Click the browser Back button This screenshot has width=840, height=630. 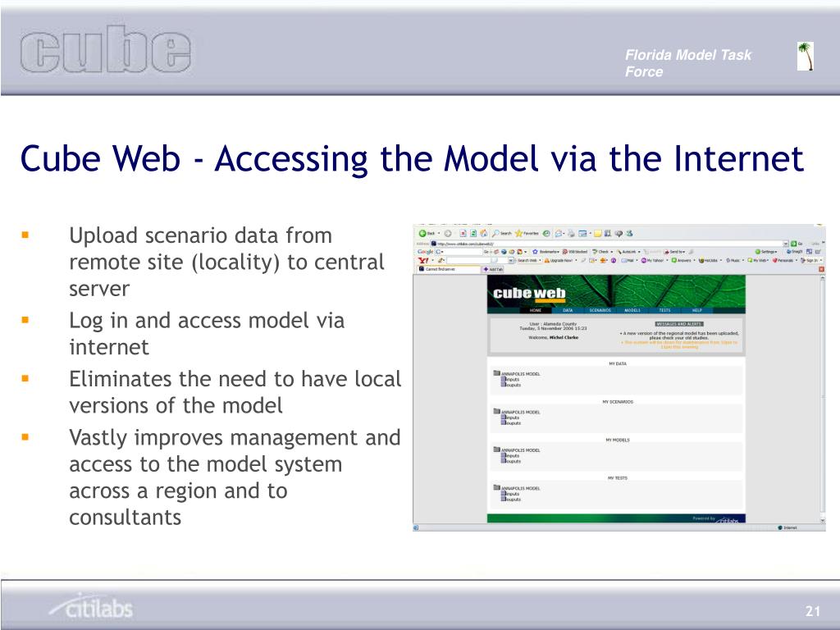427,234
